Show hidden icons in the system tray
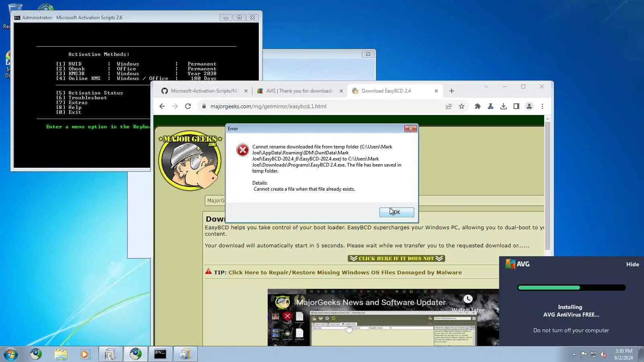The height and width of the screenshot is (362, 644). tap(574, 354)
